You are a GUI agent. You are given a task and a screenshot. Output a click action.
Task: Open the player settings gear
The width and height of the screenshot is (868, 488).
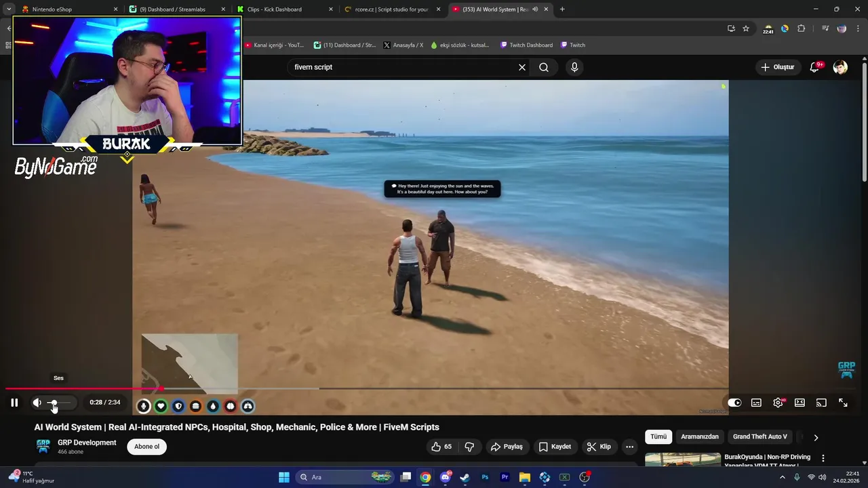[778, 403]
